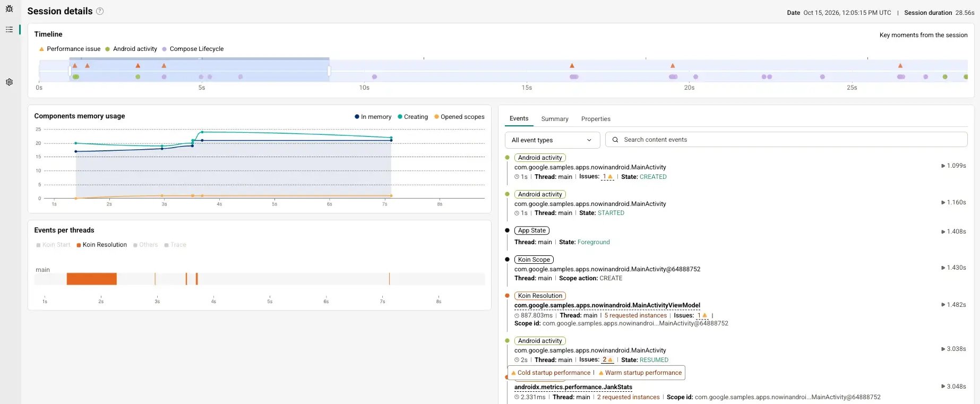The width and height of the screenshot is (980, 404).
Task: Open the All event types dropdown
Action: pyautogui.click(x=552, y=140)
